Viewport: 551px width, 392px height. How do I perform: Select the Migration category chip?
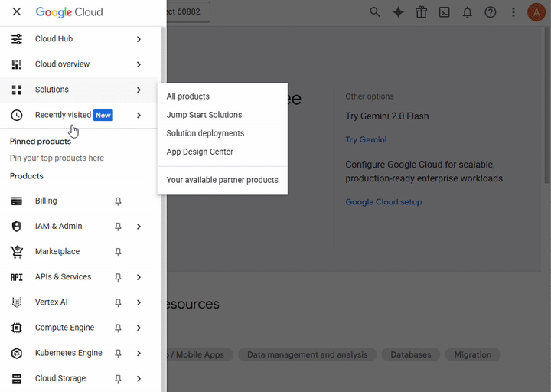[x=473, y=354]
